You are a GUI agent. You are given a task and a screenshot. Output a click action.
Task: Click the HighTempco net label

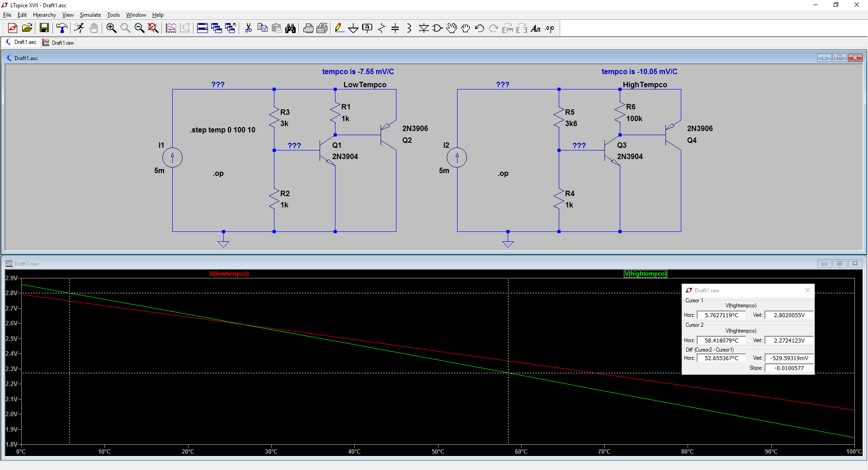[645, 85]
